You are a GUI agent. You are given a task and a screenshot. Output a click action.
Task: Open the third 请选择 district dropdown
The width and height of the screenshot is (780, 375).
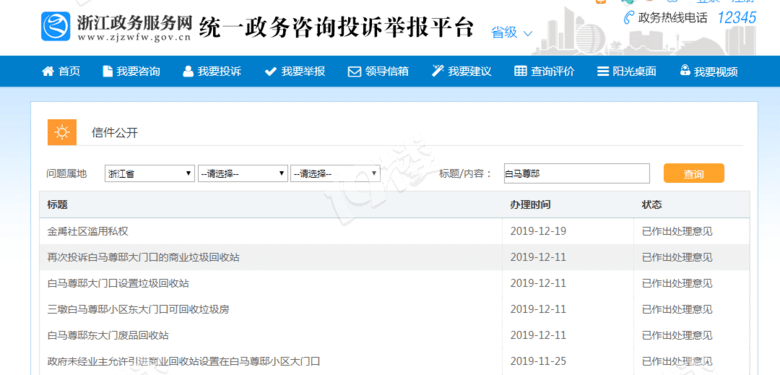[336, 174]
